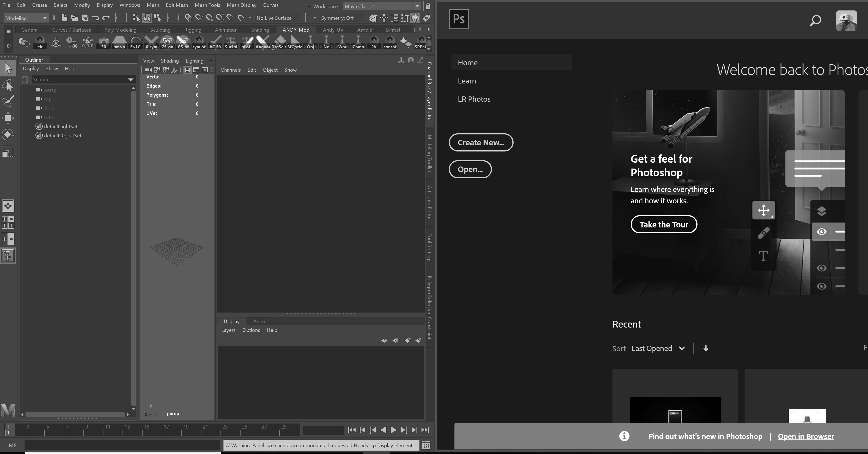Click frame 15 on the time slider
This screenshot has width=868, height=454.
(x=147, y=430)
